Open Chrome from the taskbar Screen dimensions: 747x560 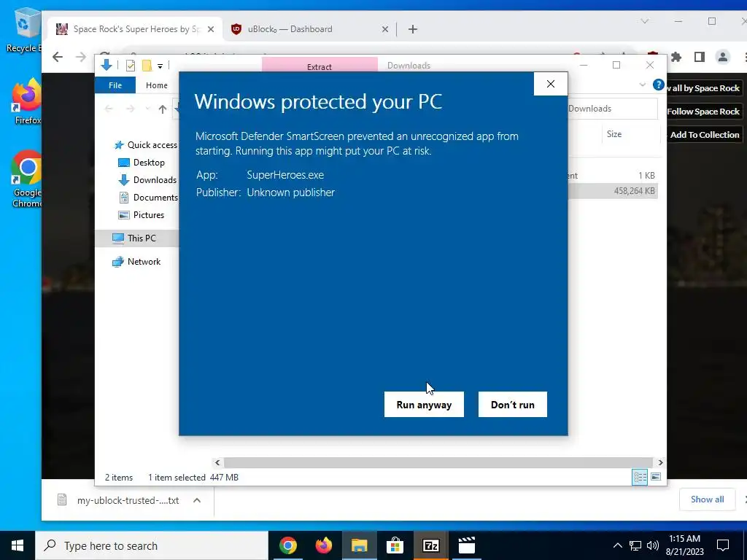pyautogui.click(x=287, y=545)
